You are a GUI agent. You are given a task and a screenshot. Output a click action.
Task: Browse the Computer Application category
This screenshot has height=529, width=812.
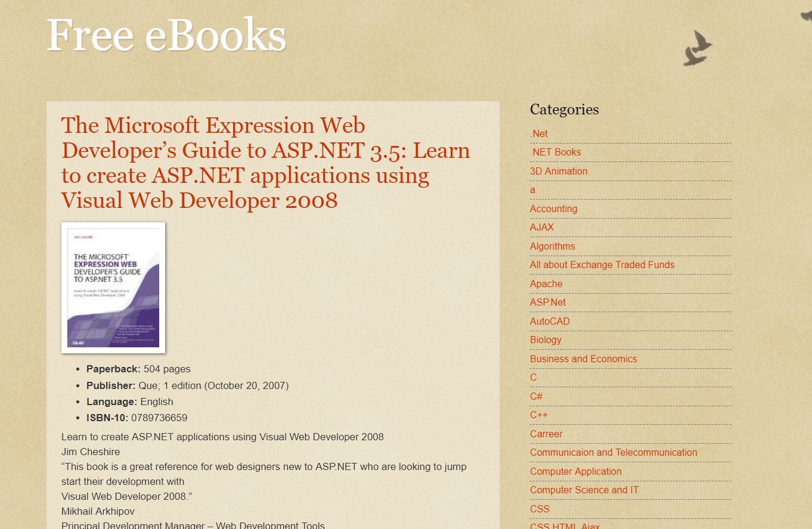coord(576,471)
